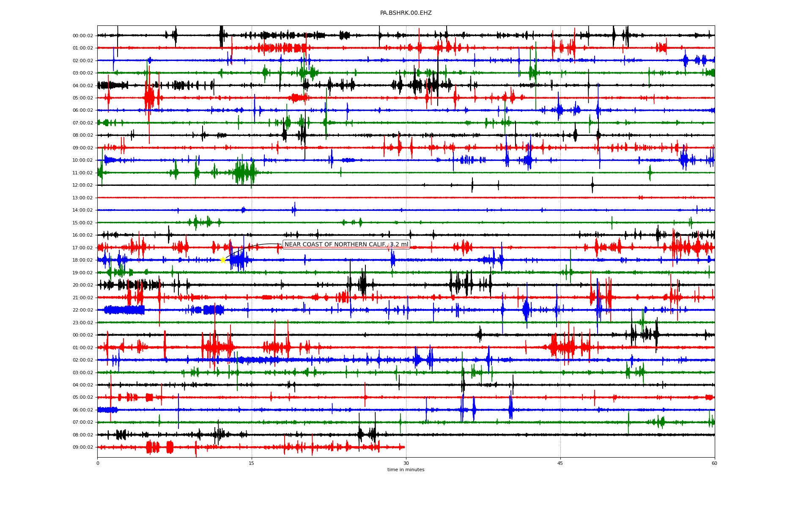Image resolution: width=812 pixels, height=508 pixels.
Task: Click the 30 tick label on the x-axis
Action: coord(406,463)
